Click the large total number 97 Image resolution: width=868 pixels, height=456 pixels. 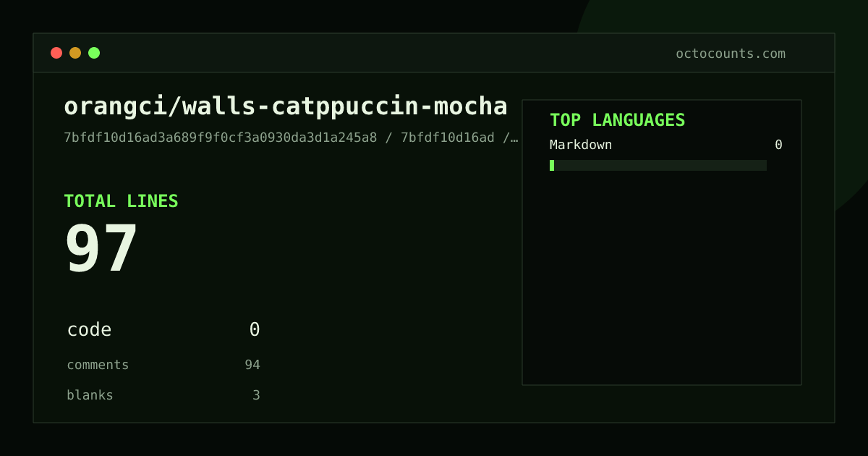101,249
